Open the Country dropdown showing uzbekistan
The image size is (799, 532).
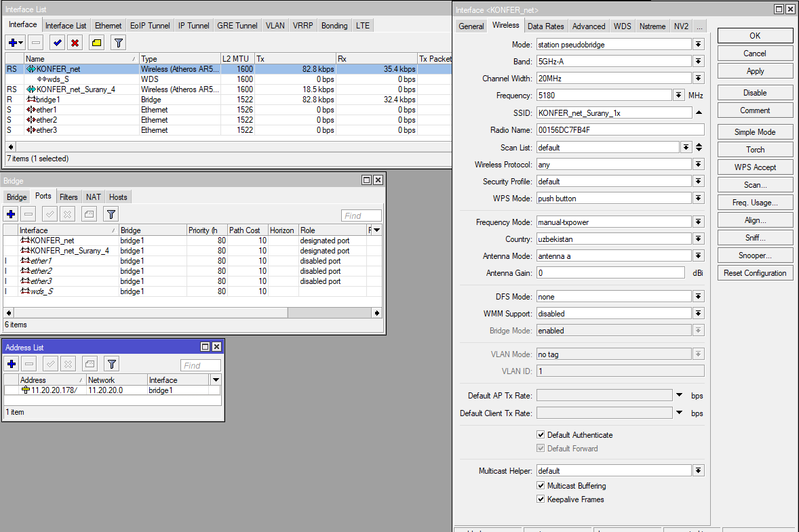point(698,239)
